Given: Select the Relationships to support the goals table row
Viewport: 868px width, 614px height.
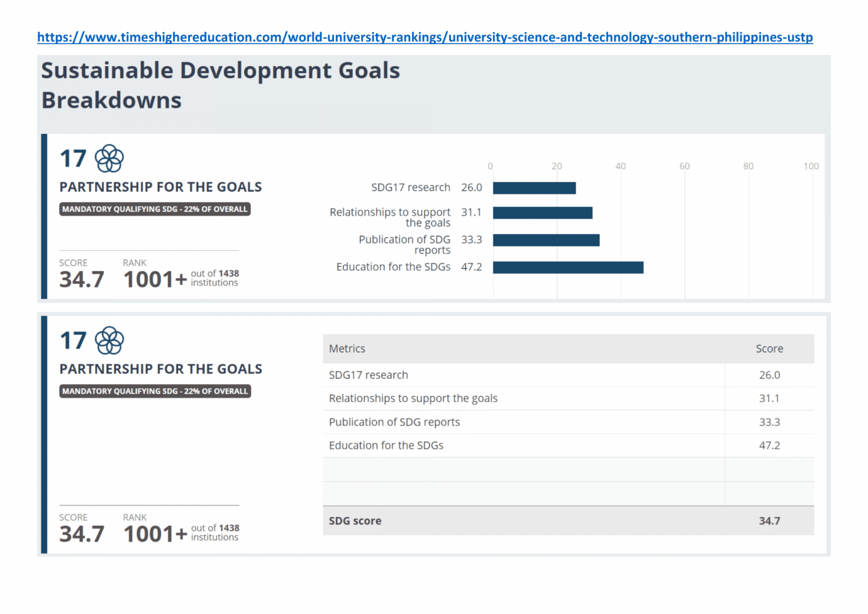Looking at the screenshot, I should click(413, 399).
